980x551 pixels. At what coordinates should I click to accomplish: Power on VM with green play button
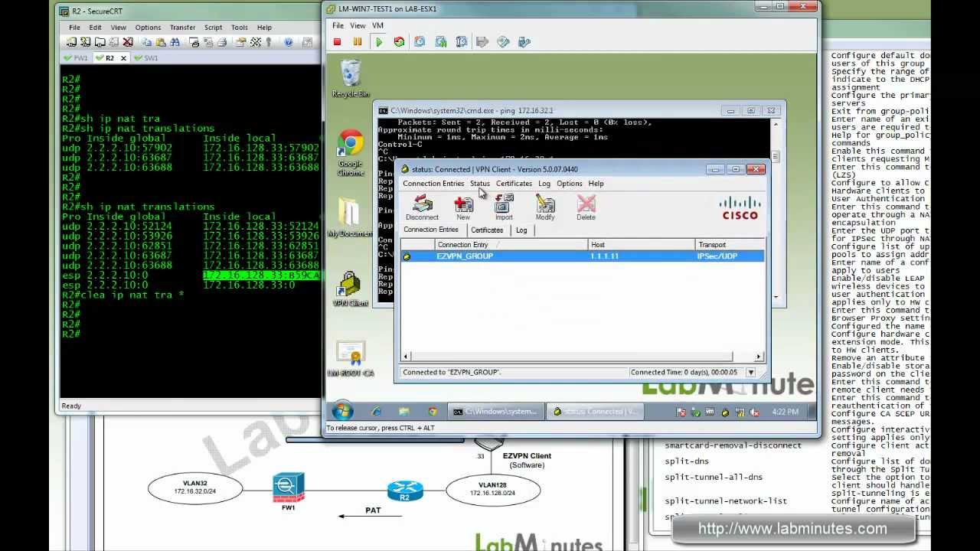click(378, 42)
